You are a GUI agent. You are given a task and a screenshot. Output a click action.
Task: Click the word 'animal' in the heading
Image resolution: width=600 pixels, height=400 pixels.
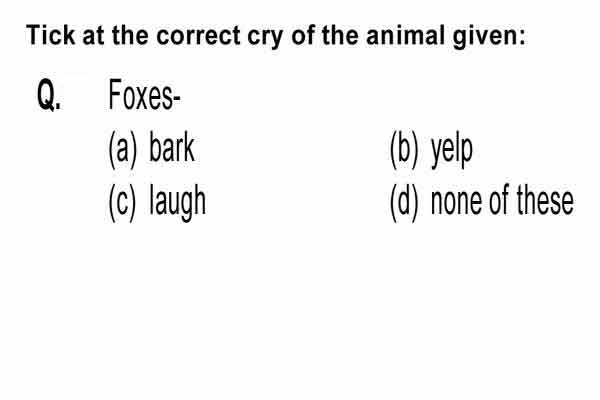pos(406,35)
